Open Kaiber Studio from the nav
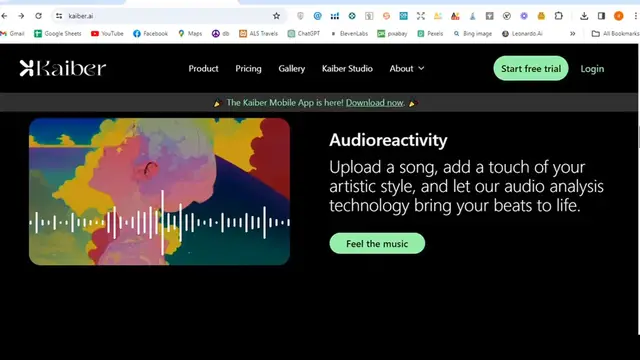This screenshot has width=640, height=360. (x=347, y=69)
